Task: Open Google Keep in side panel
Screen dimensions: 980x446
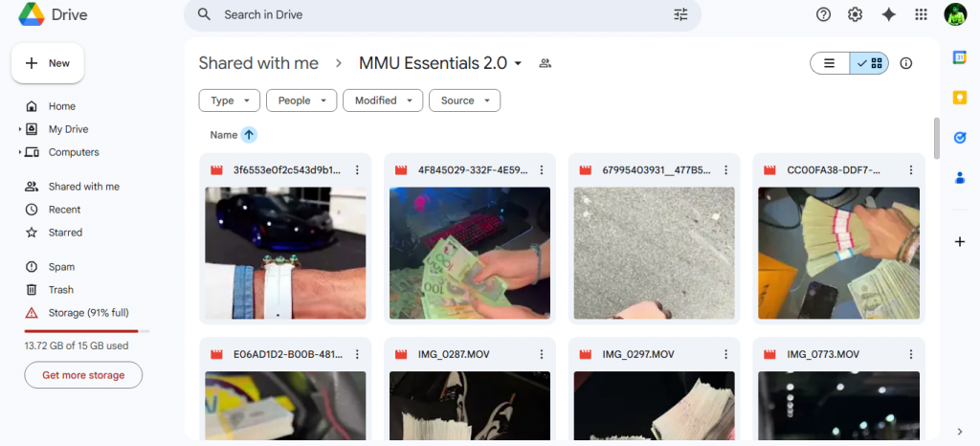Action: point(959,98)
